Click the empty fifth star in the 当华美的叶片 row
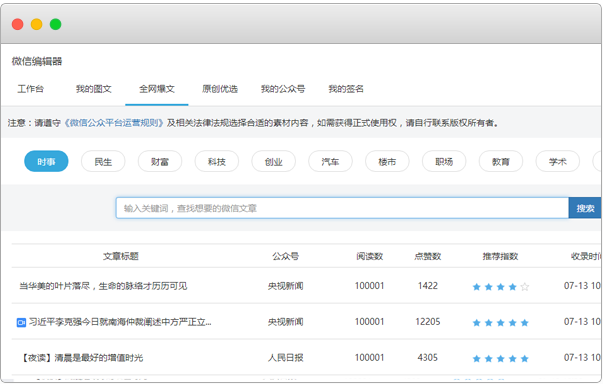Image resolution: width=603 pixels, height=384 pixels. tap(525, 287)
